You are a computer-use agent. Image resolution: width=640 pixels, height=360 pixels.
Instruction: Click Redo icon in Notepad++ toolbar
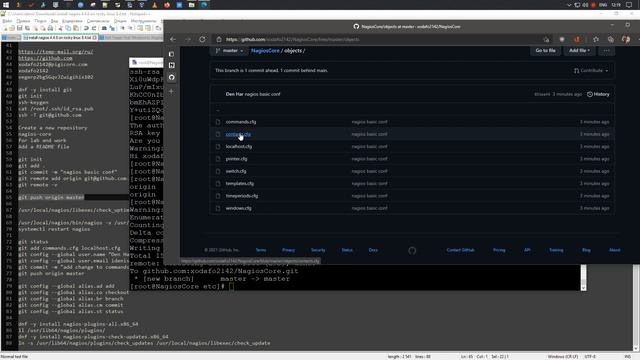click(94, 28)
